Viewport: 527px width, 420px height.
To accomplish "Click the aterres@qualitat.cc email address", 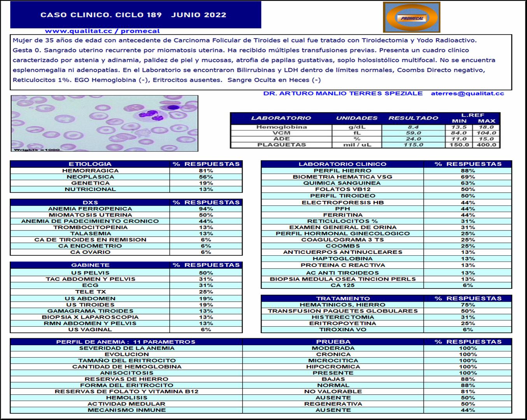I will coord(467,93).
